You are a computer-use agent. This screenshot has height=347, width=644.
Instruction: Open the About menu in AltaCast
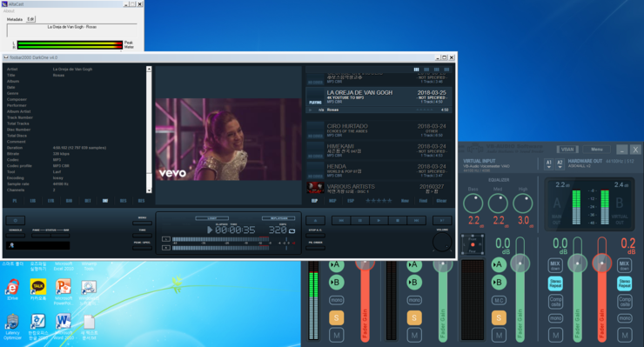(9, 11)
